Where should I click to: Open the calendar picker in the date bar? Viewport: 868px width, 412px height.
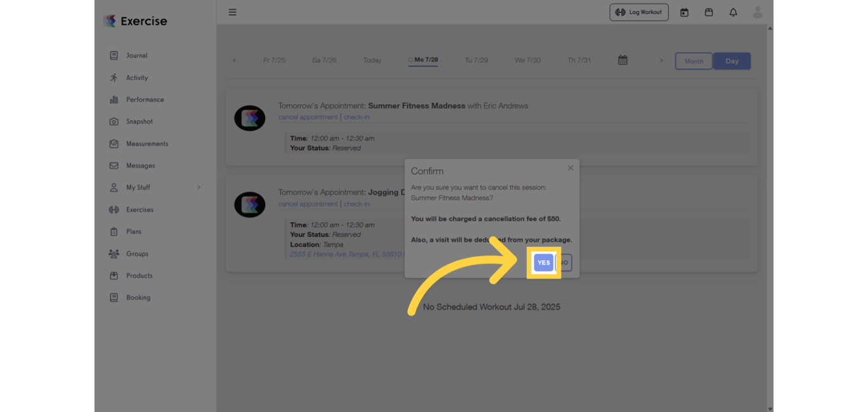pyautogui.click(x=622, y=60)
